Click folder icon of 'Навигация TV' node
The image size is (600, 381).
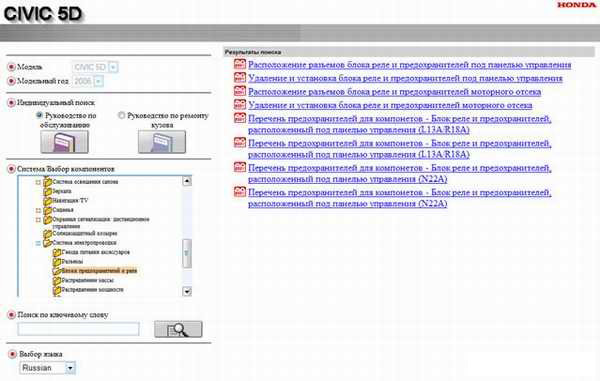[x=47, y=200]
